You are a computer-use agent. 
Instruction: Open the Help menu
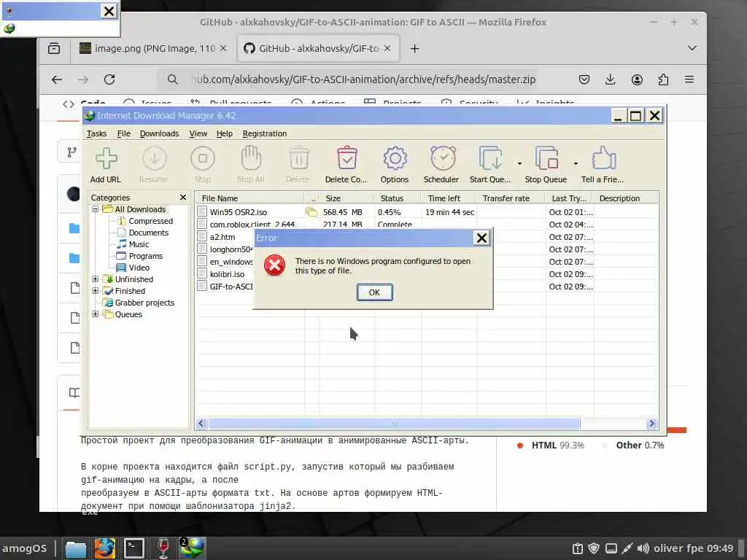(225, 134)
